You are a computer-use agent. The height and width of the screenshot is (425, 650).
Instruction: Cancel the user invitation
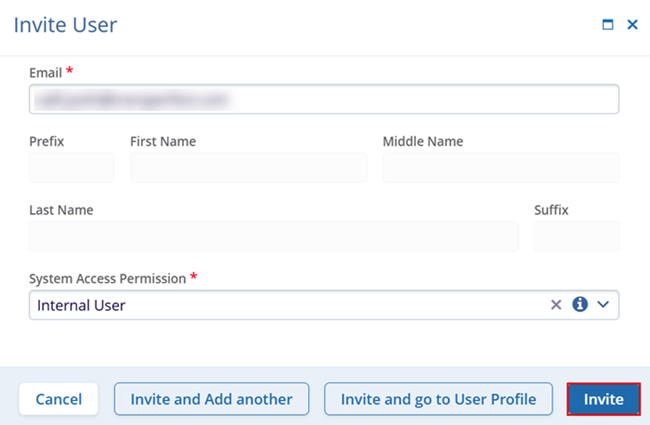[59, 399]
